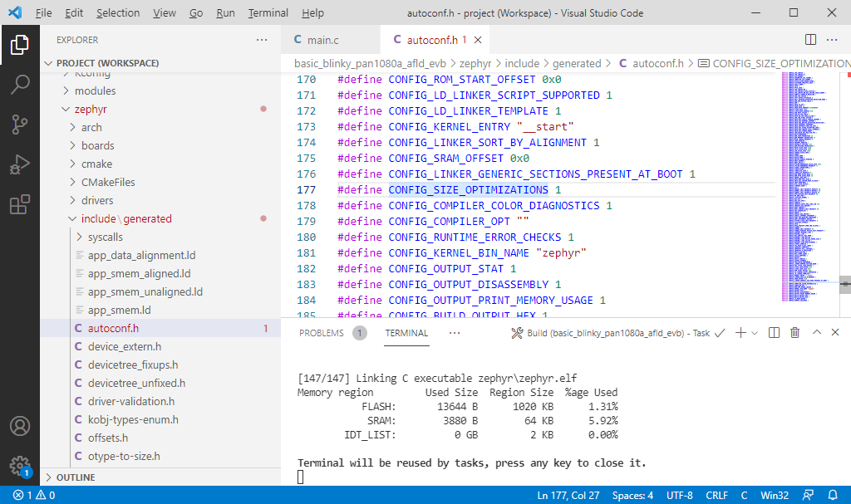Kill terminal using trash icon
This screenshot has height=504, width=851.
(x=794, y=333)
